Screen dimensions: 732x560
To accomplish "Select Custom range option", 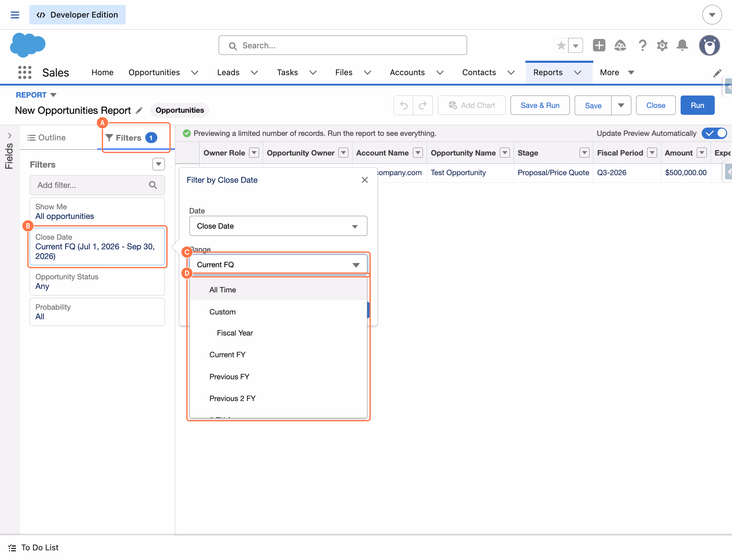I will click(x=278, y=312).
